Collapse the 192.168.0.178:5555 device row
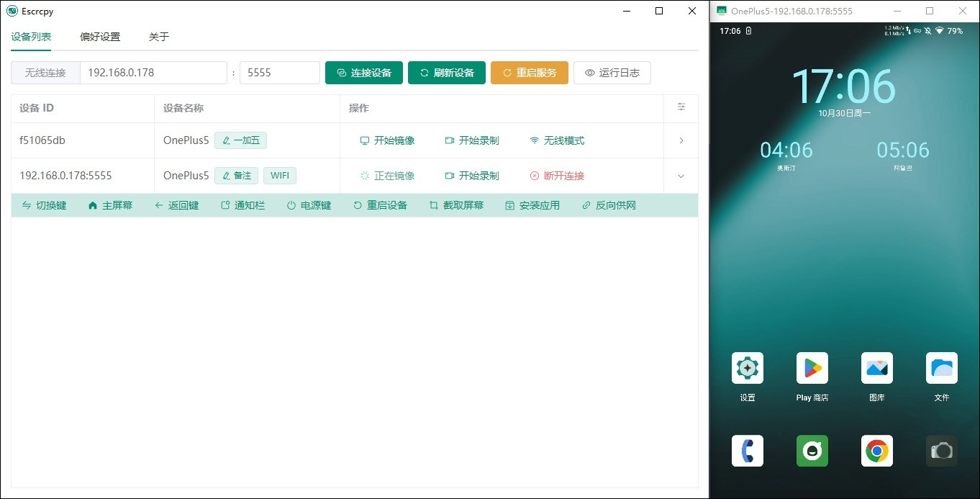Viewport: 980px width, 499px height. click(681, 175)
